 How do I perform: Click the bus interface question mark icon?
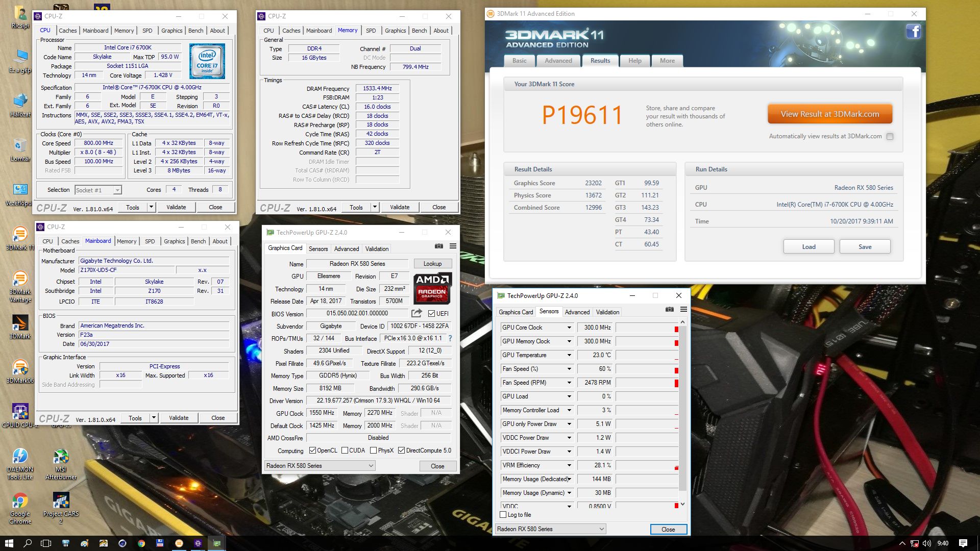[450, 338]
